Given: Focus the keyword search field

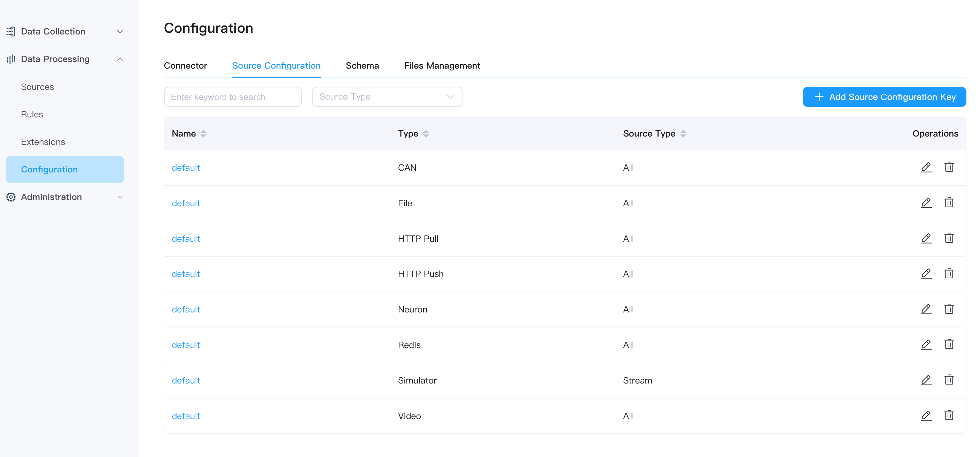Looking at the screenshot, I should click(232, 97).
